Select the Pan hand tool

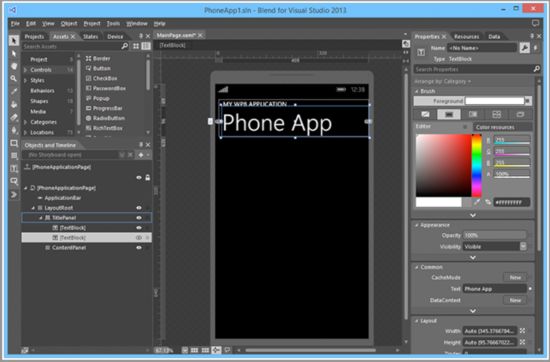[x=14, y=66]
